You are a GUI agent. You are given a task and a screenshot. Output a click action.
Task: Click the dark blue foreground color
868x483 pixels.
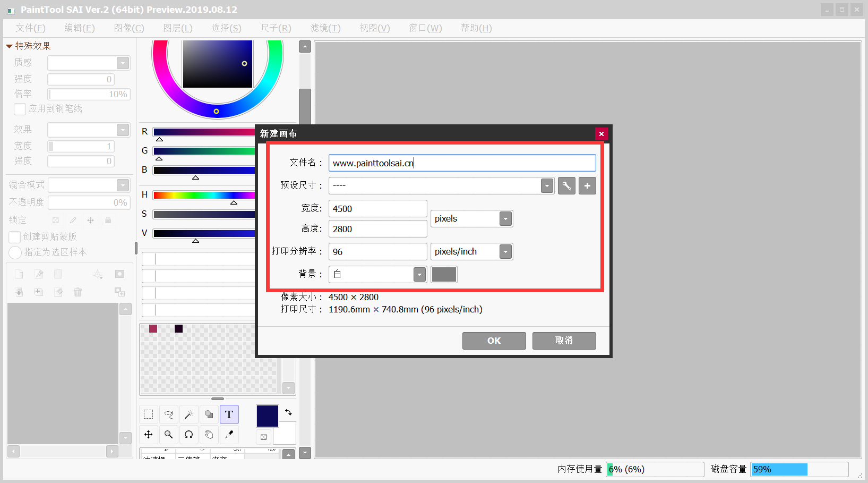(x=268, y=416)
